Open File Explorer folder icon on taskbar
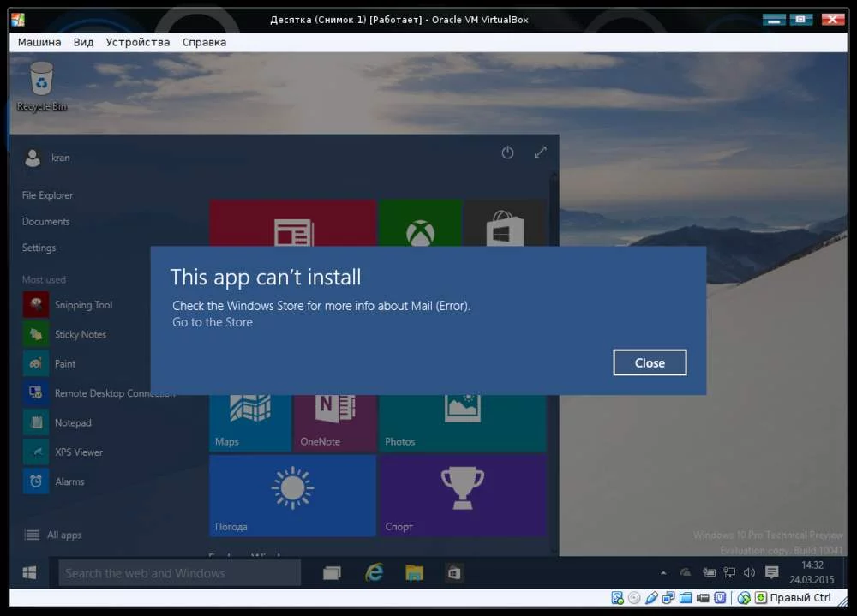 click(x=414, y=573)
